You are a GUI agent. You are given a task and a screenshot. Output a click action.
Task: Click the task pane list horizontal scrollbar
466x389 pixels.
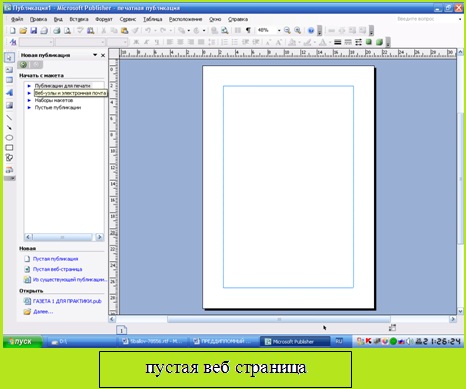click(x=64, y=237)
